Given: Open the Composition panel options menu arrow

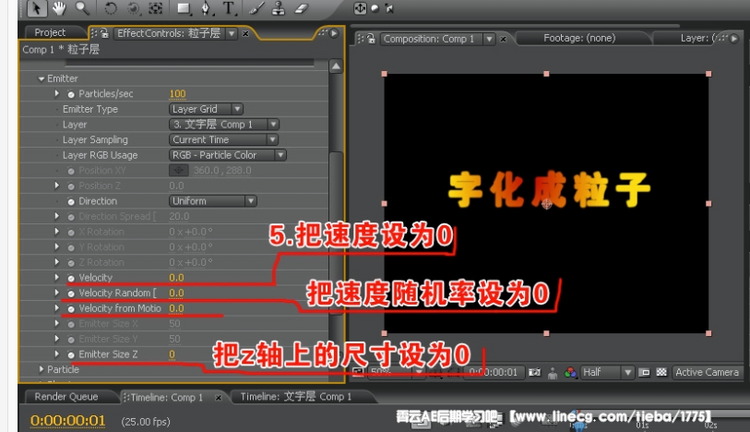Looking at the screenshot, I should coord(734,38).
